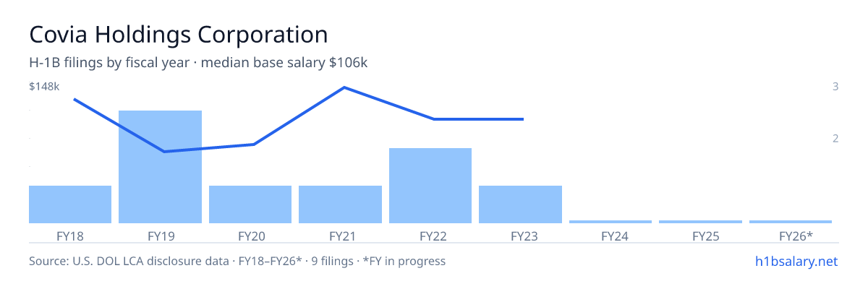Select the tall FY19 filings bar
This screenshot has width=868, height=289.
coord(160,167)
